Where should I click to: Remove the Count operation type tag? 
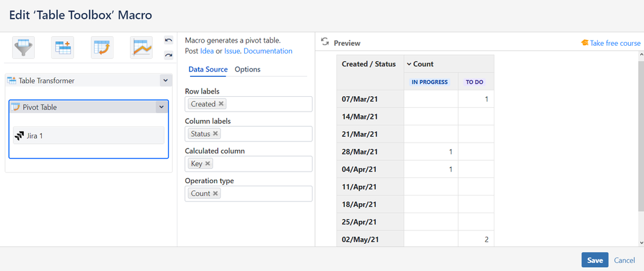point(215,194)
